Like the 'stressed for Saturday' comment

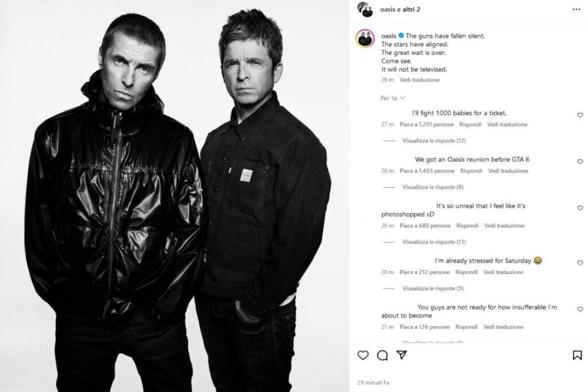580,263
